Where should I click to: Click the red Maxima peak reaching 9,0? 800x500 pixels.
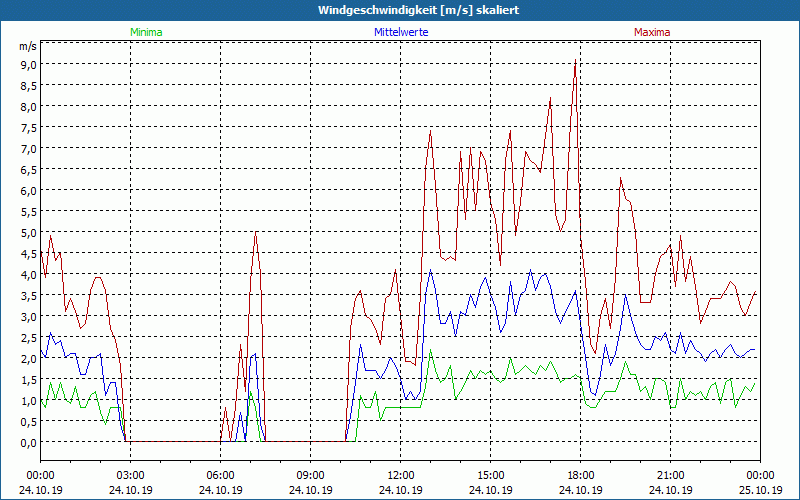pyautogui.click(x=576, y=61)
